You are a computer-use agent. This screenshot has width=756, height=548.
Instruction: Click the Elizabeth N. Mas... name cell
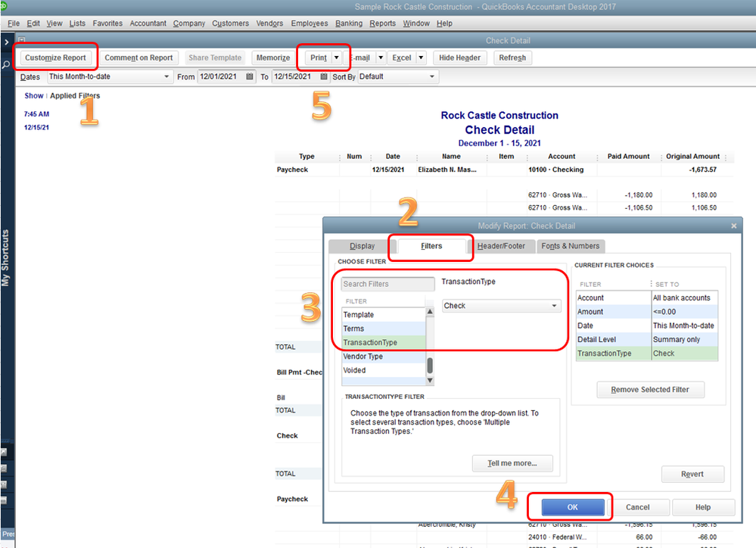click(447, 170)
